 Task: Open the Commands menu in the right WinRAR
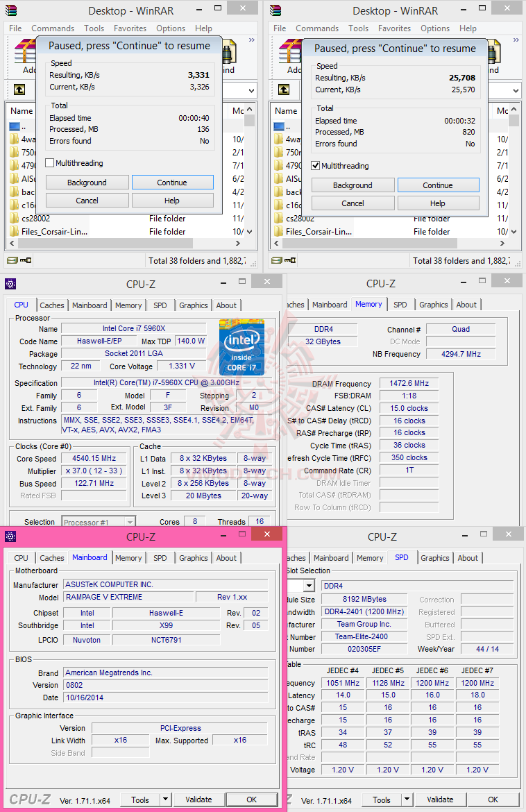(317, 28)
